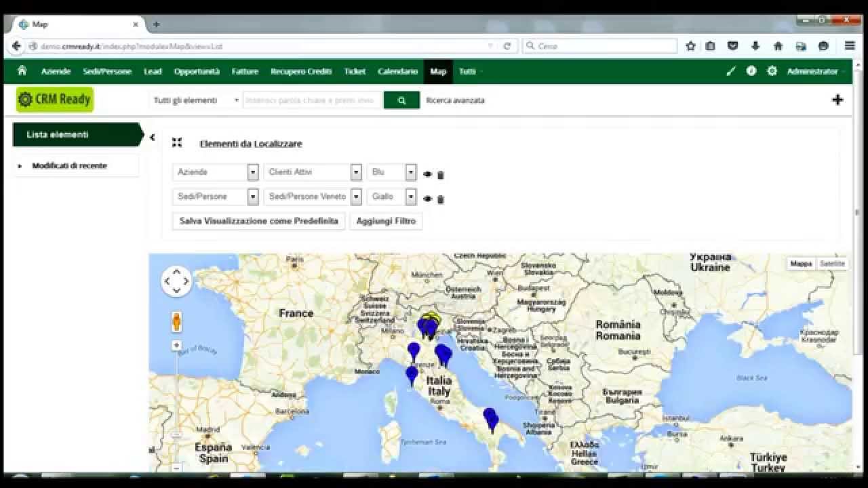Open the Sedi/Persone menu in green bar
Viewport: 868px width, 488px height.
coord(107,71)
